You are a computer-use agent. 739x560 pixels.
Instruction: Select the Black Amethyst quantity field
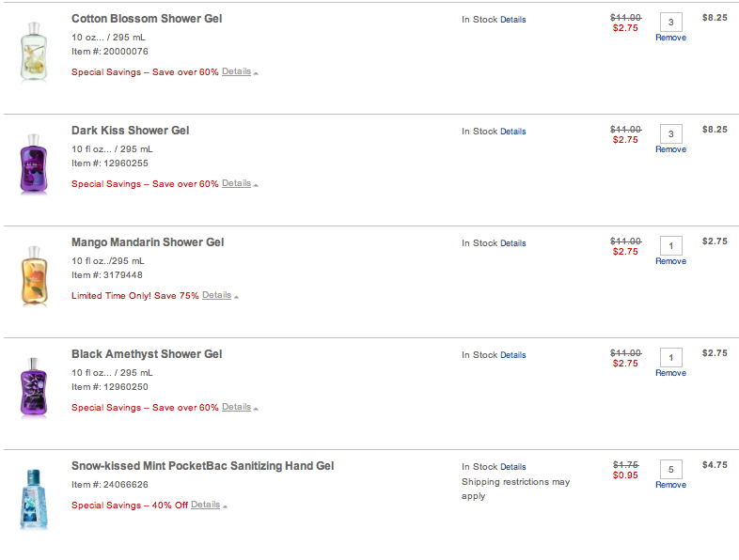(x=671, y=357)
